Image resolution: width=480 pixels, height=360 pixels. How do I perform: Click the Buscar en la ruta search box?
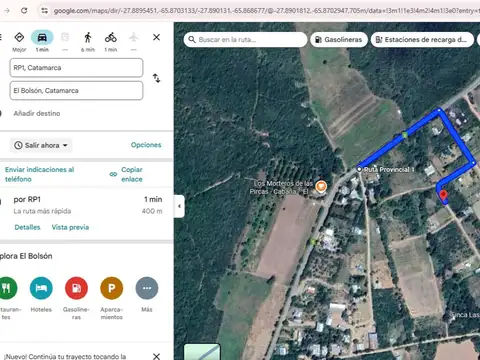pos(246,40)
